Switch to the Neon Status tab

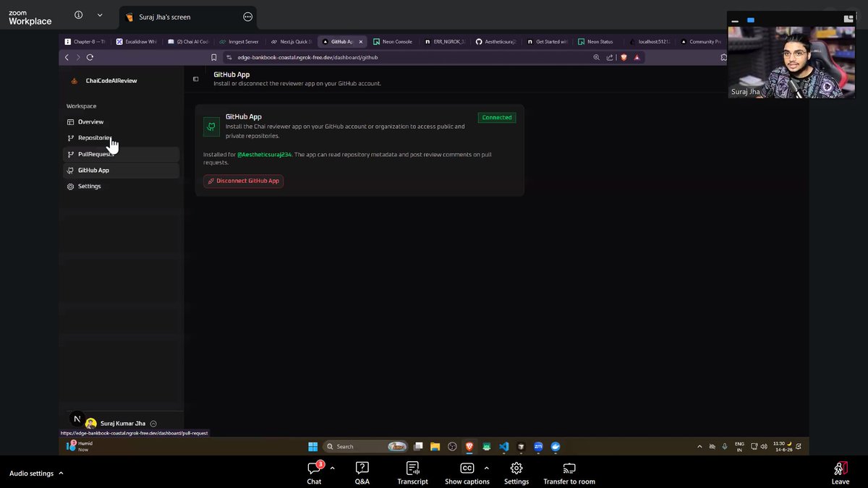tap(596, 42)
